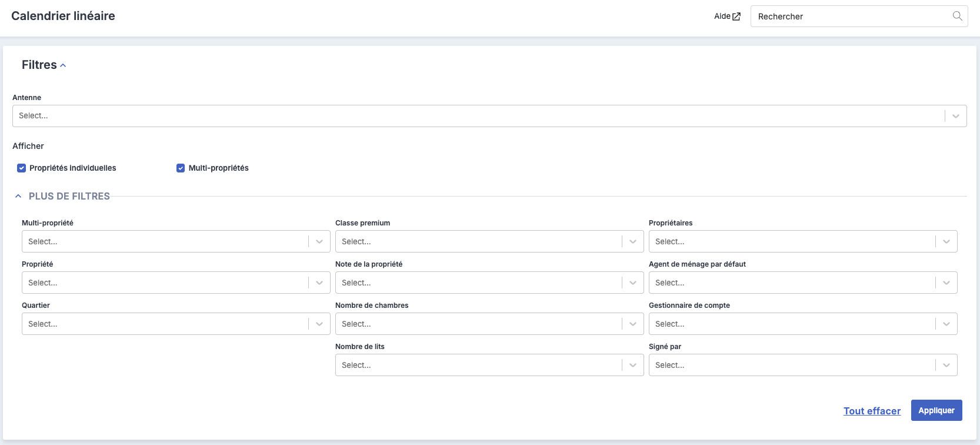Open the Aide external link icon
Image resolution: width=980 pixels, height=445 pixels.
[x=736, y=16]
